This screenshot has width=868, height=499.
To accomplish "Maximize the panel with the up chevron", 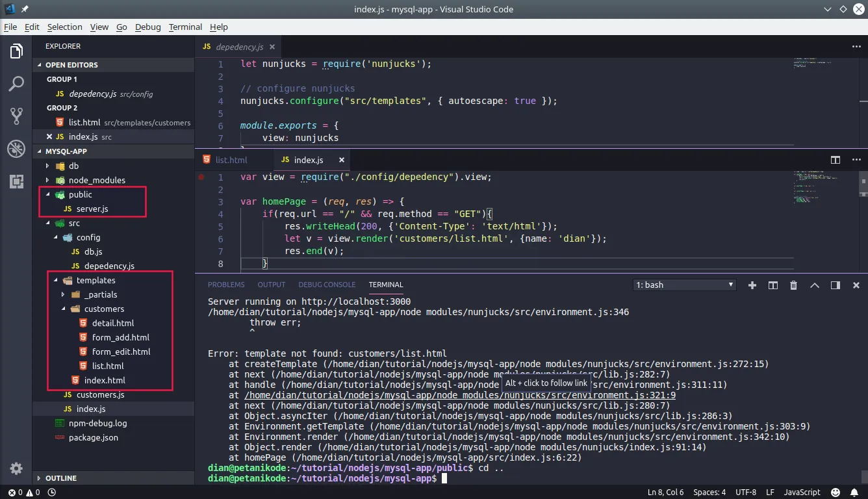I will tap(815, 285).
